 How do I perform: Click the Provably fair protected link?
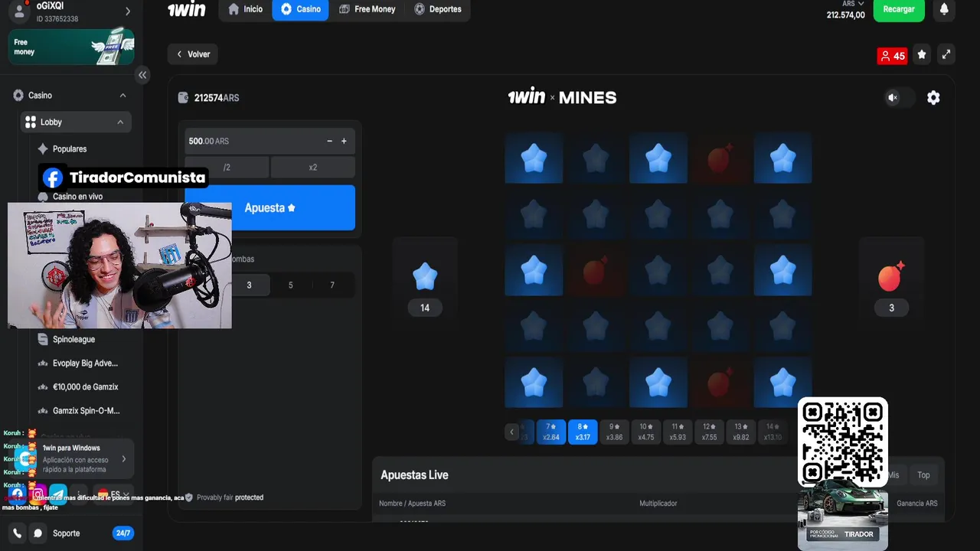230,497
